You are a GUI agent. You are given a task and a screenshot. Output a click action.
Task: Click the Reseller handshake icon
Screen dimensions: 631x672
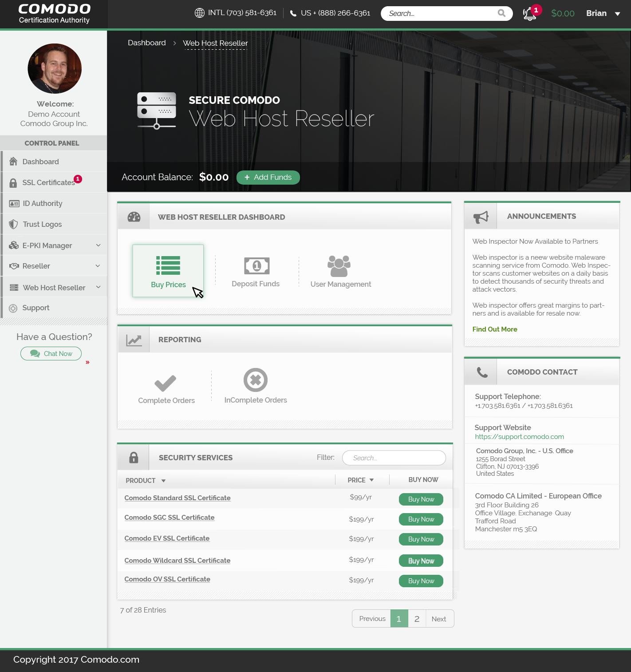click(x=14, y=266)
